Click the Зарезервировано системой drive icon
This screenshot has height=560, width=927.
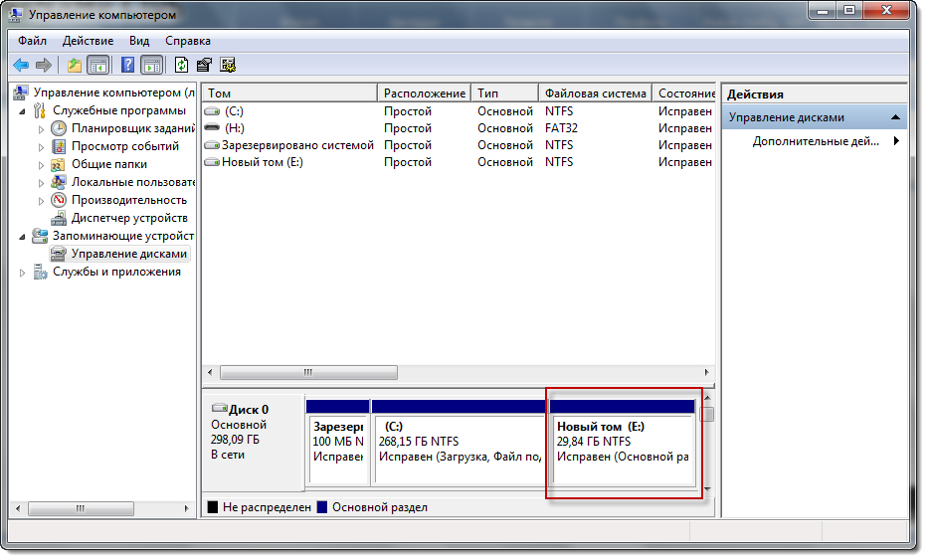(x=212, y=145)
